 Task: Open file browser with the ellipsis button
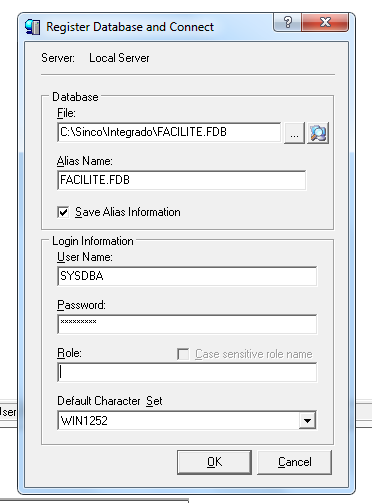294,133
